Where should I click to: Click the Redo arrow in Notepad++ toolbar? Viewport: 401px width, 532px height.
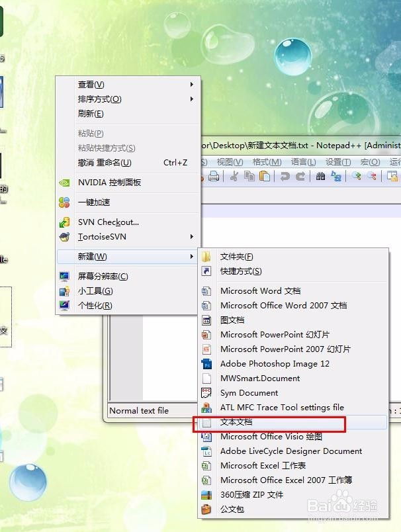tap(300, 176)
